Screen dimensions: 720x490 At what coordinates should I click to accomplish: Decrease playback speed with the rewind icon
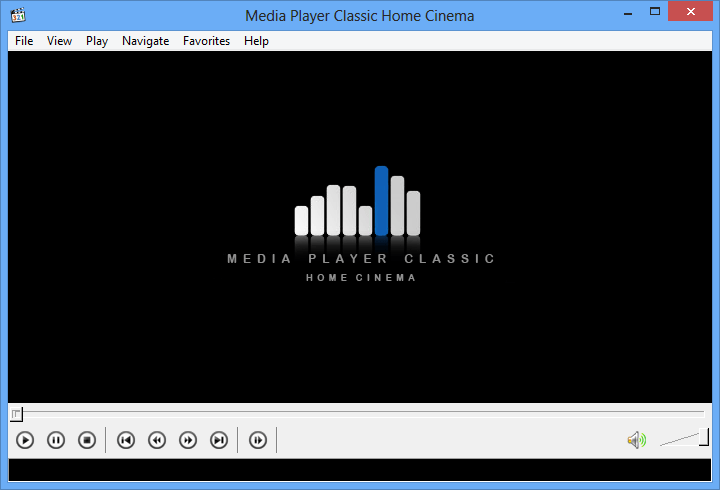click(x=157, y=440)
